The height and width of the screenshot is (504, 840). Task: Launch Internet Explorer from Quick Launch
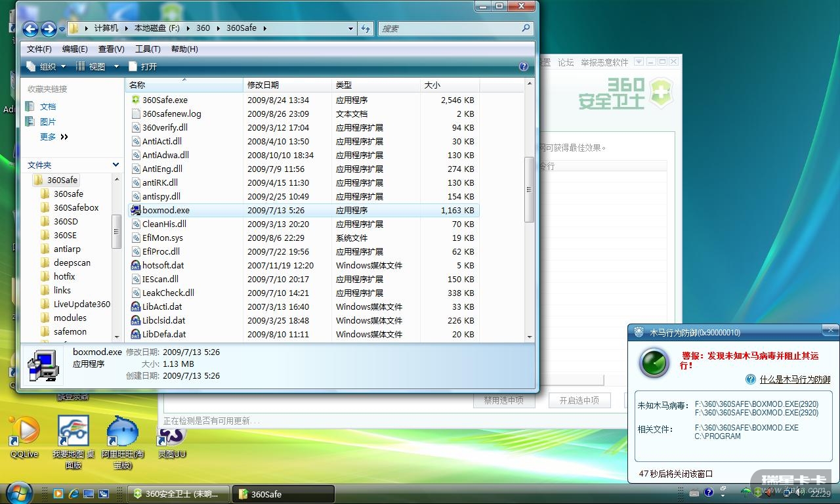73,493
